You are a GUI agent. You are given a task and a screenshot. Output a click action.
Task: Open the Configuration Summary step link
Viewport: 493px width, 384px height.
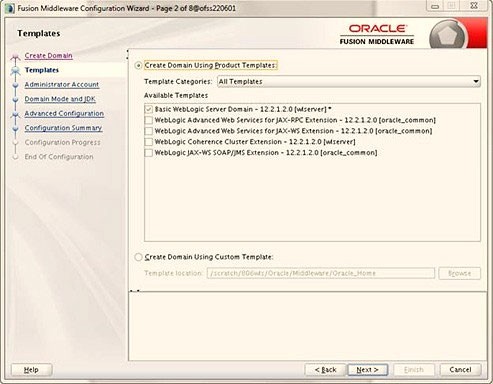(63, 128)
